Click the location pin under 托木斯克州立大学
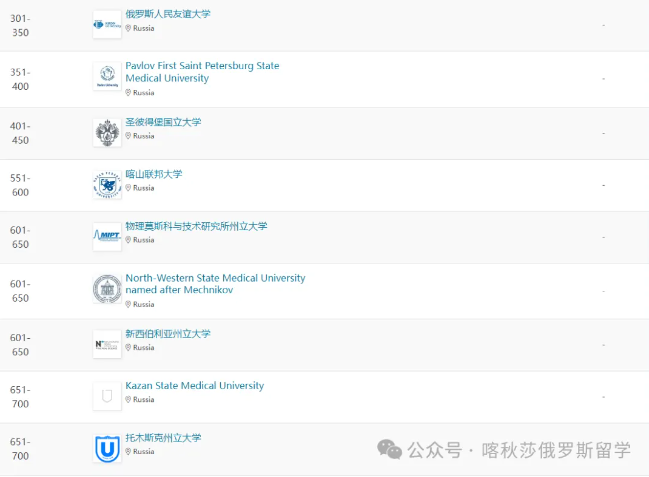 coord(128,451)
